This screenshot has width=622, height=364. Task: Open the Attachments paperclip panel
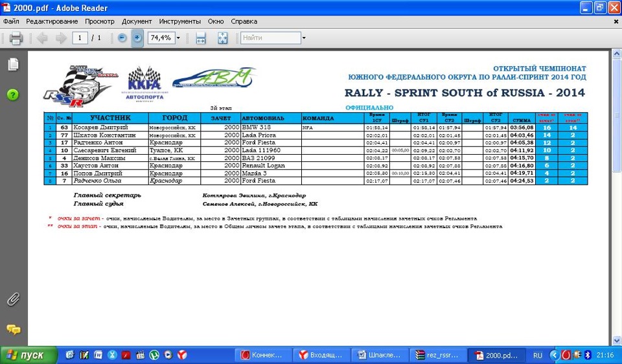click(13, 300)
